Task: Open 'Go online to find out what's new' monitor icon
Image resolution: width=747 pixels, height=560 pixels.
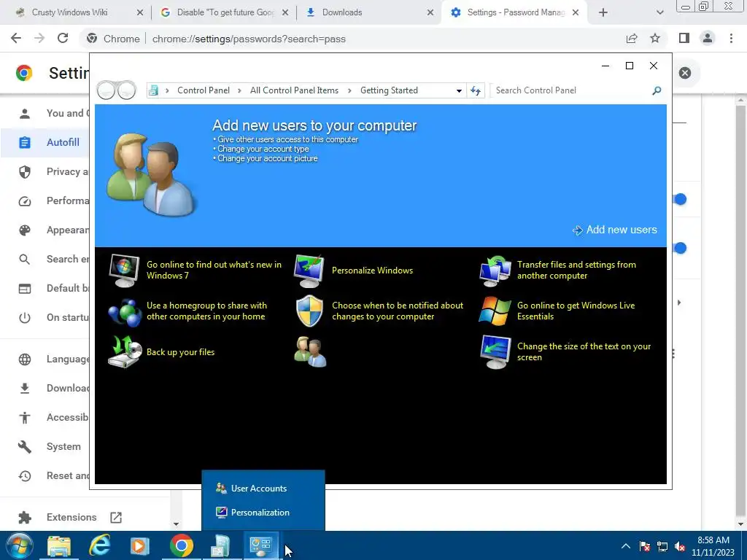Action: (124, 271)
